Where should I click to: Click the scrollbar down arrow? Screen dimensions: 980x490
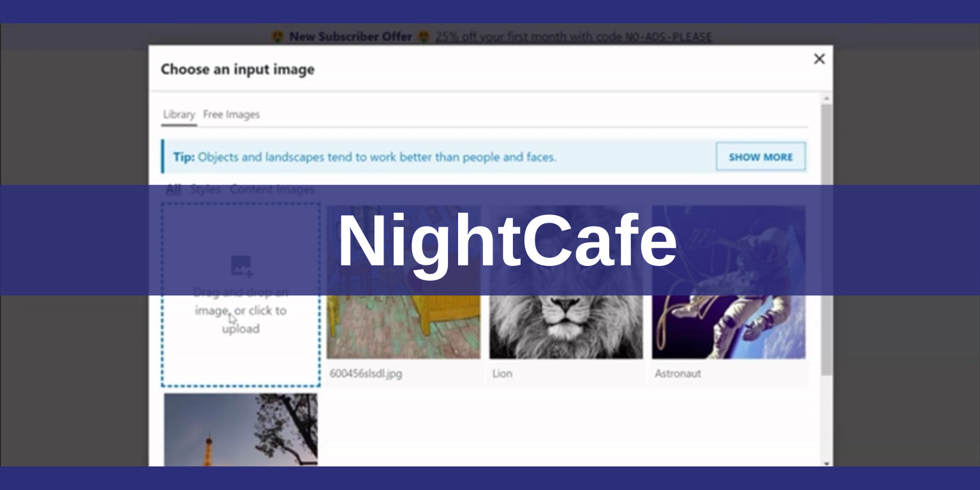826,463
